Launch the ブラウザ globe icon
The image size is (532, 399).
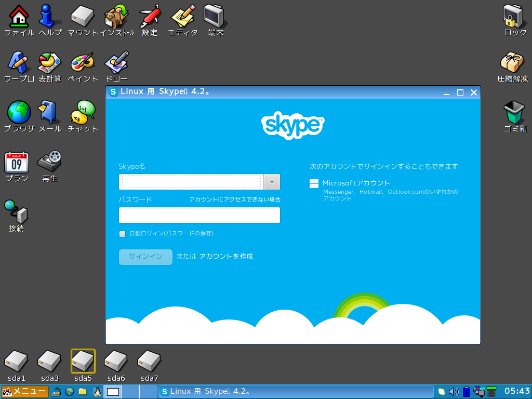(19, 112)
